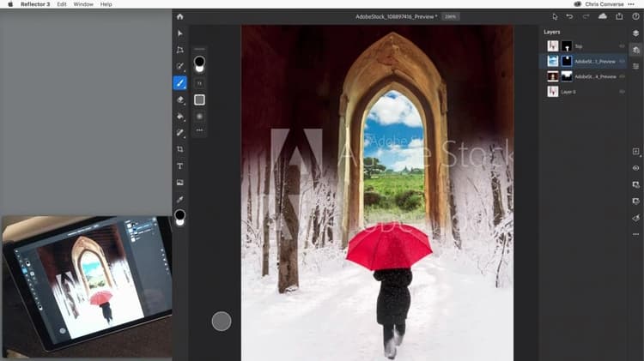Image resolution: width=644 pixels, height=361 pixels.
Task: Go to Photoshop home screen
Action: (180, 17)
